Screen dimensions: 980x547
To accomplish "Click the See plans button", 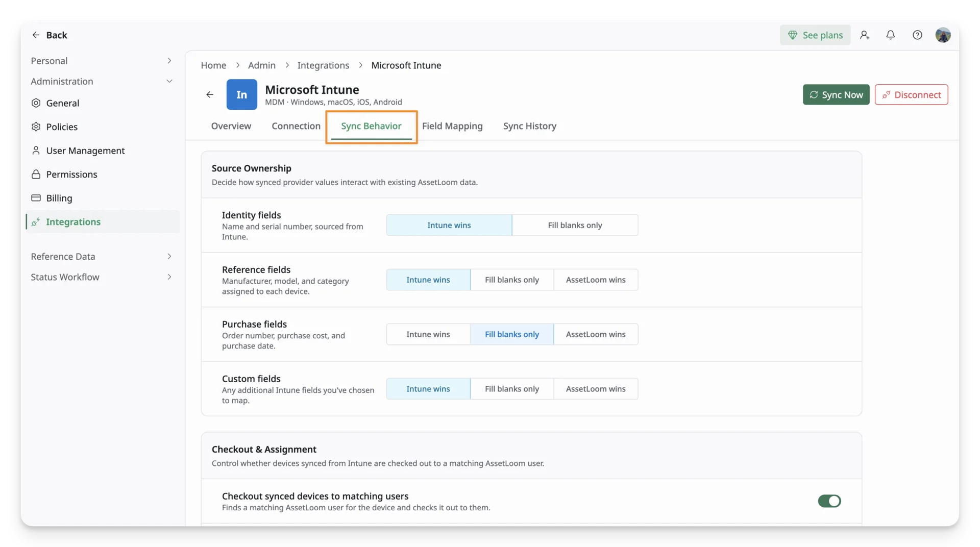I will 815,35.
